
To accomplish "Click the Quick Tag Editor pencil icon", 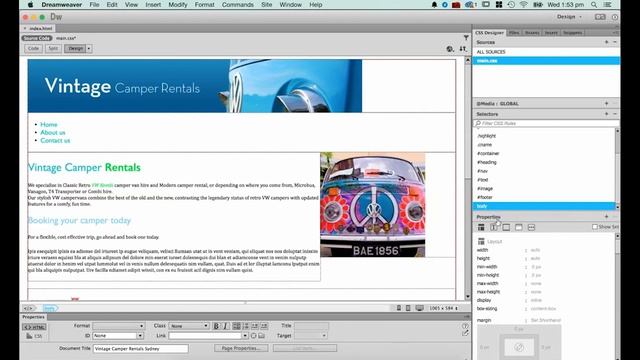I will click(x=465, y=333).
